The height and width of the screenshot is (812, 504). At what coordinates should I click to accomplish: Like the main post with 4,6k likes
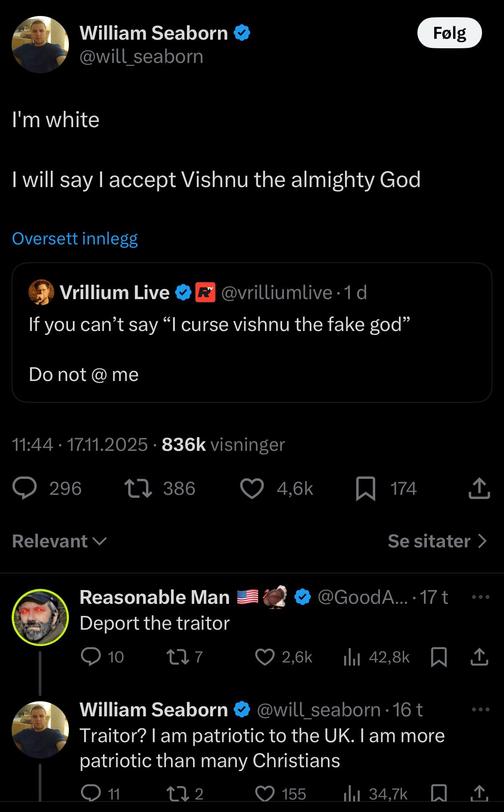252,489
